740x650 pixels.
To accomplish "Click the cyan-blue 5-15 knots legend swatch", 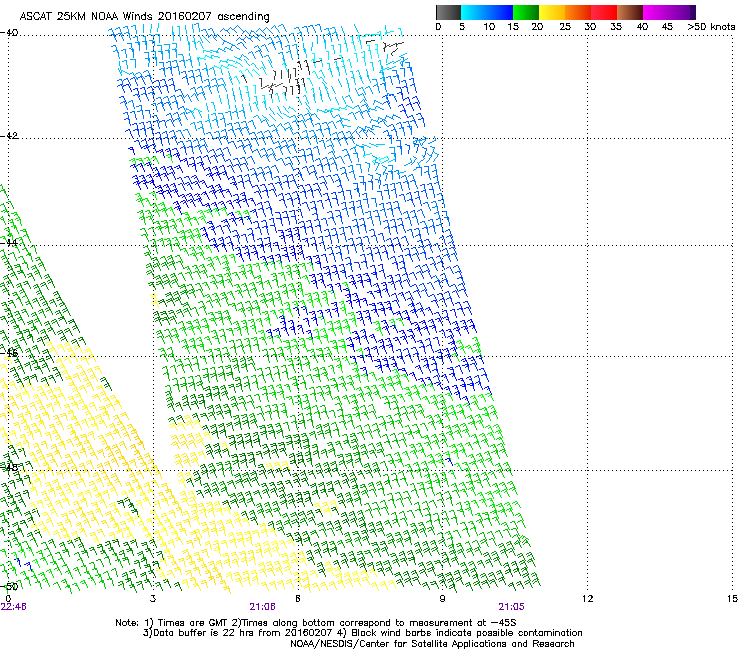I will [487, 12].
